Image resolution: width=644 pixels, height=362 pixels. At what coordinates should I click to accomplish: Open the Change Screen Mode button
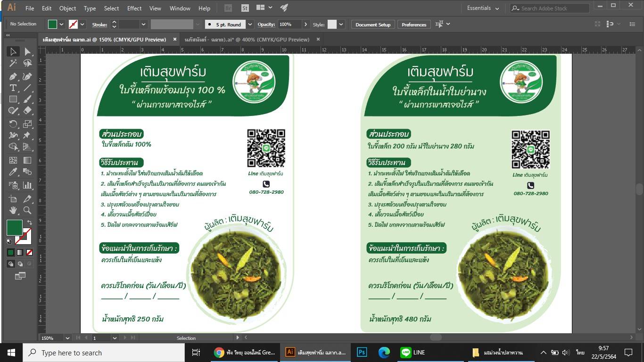20,276
